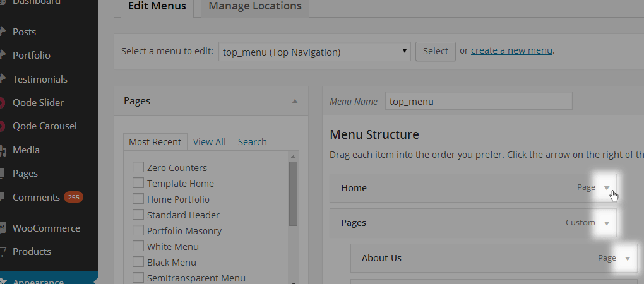
Task: Open Products sidebar menu
Action: (x=32, y=252)
